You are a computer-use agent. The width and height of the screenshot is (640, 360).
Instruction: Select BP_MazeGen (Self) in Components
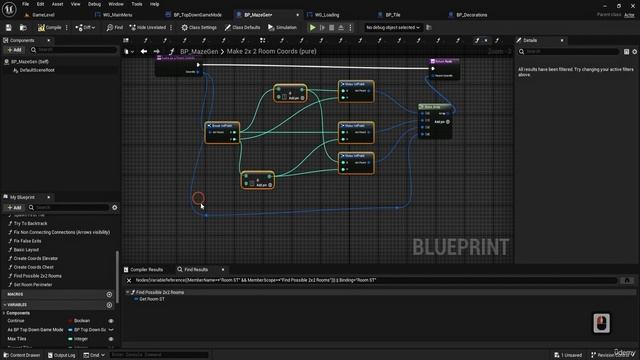point(29,62)
